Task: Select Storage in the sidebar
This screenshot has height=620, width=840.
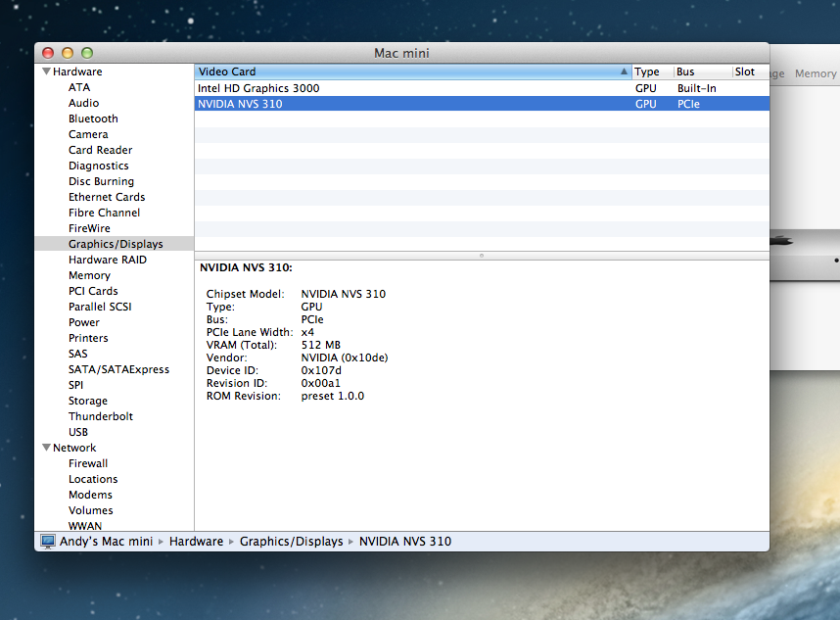Action: [x=88, y=401]
